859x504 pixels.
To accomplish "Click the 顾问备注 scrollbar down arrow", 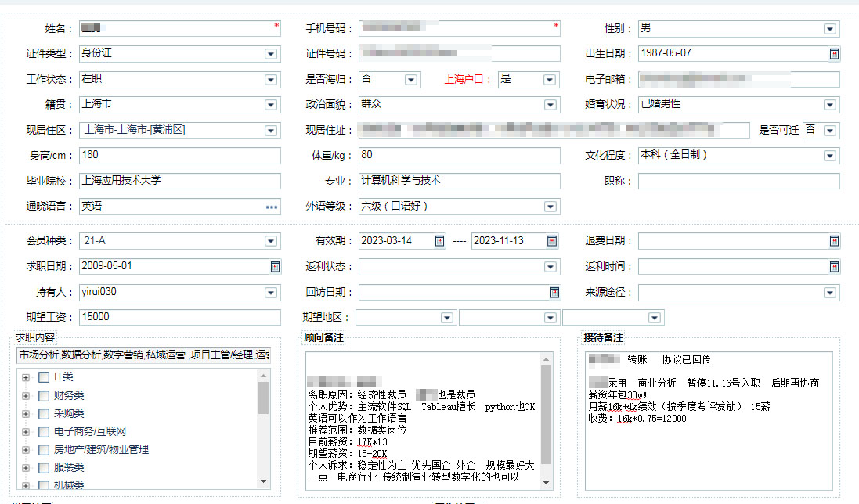I will [546, 483].
